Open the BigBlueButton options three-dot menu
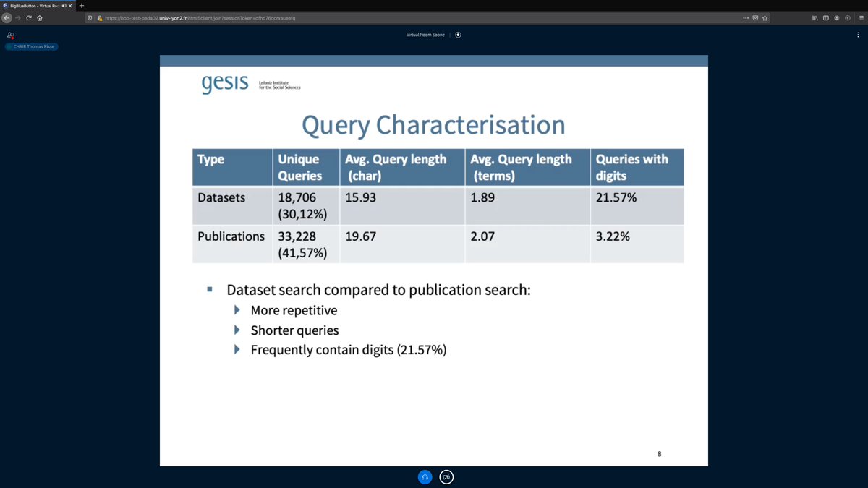The width and height of the screenshot is (868, 488). click(858, 34)
